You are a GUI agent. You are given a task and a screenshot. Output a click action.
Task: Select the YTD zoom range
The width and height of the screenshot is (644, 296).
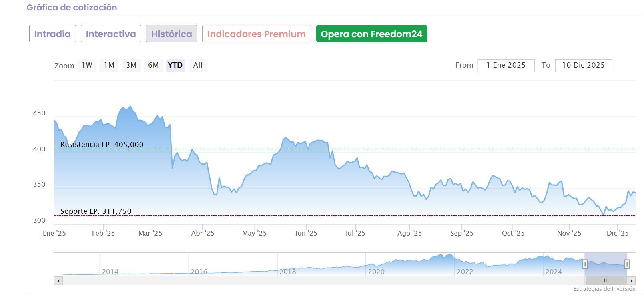(175, 65)
